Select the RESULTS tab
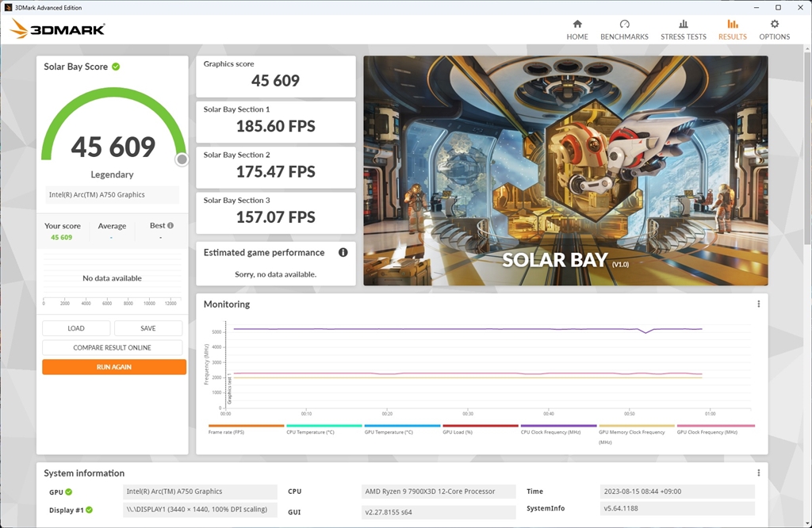The width and height of the screenshot is (812, 528). [x=732, y=30]
